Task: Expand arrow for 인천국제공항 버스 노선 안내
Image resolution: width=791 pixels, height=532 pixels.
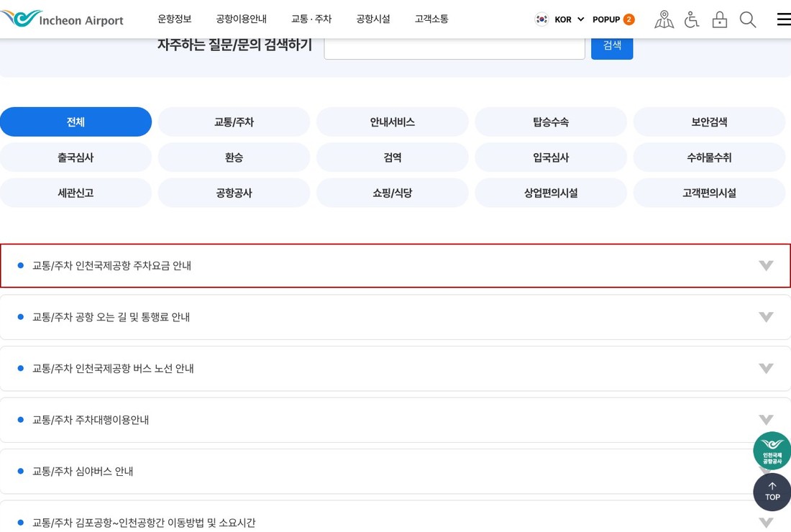Action: [766, 369]
